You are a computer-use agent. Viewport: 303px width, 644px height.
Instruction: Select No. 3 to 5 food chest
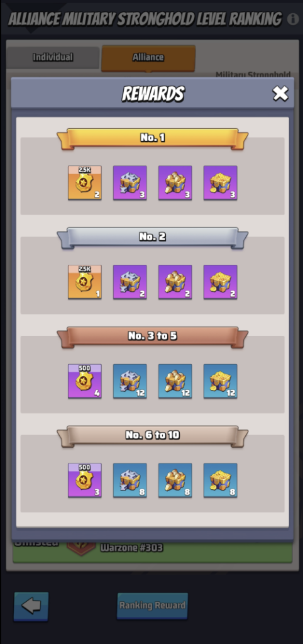click(x=175, y=381)
